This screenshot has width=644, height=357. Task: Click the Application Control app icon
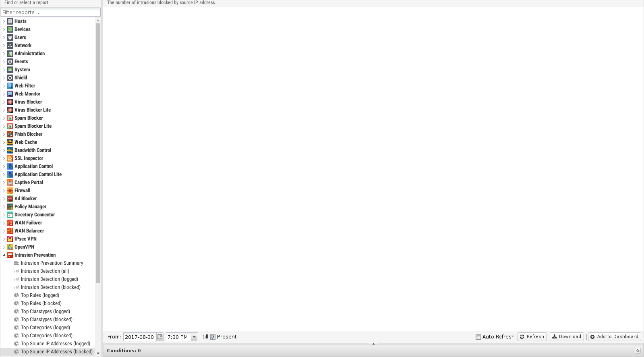(x=10, y=166)
